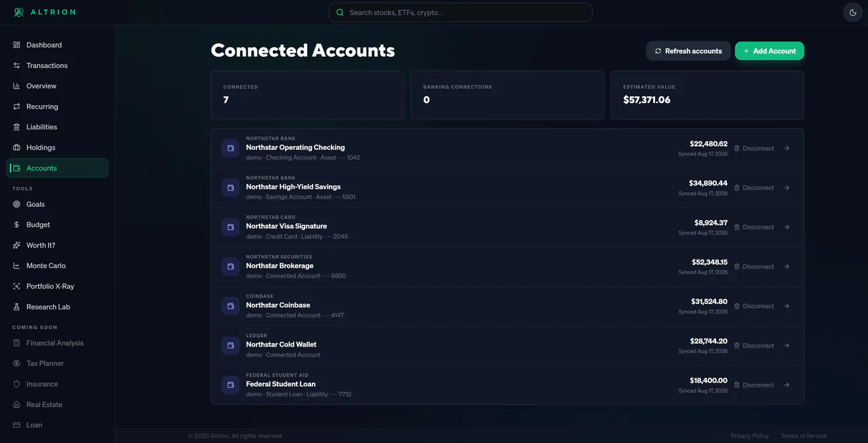
Task: Disconnect Northstar Operating Checking account
Action: 754,148
